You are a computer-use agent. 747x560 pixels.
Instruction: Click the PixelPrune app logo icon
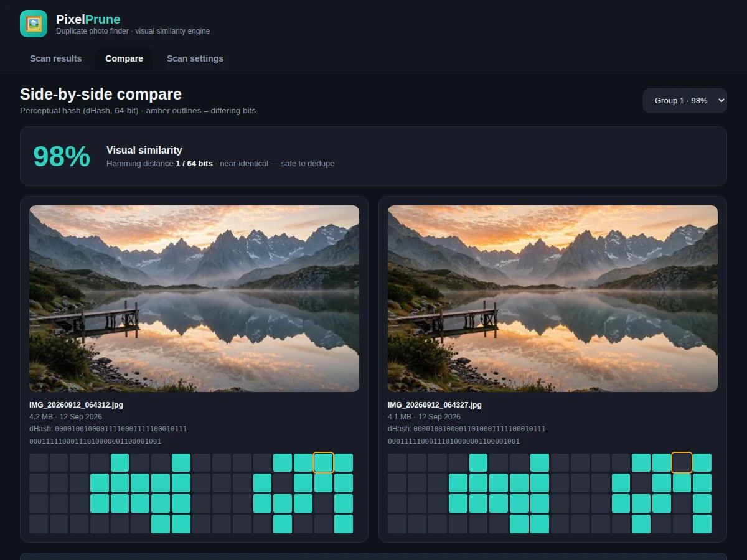(x=34, y=24)
